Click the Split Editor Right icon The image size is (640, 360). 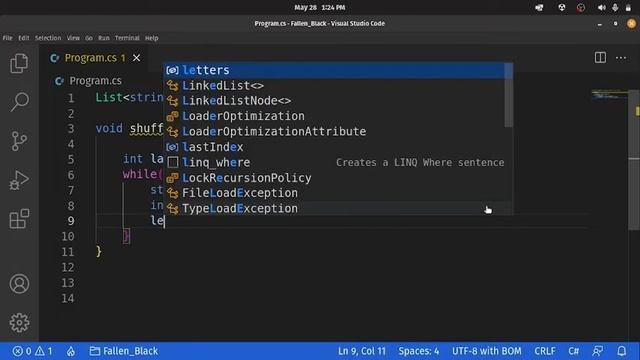click(x=600, y=58)
